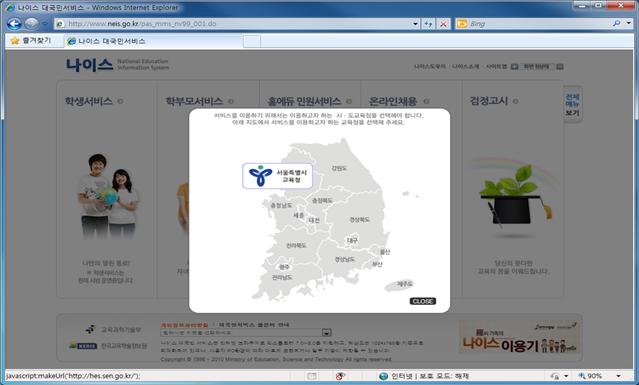Open the 나이스소개 header link

pos(465,66)
